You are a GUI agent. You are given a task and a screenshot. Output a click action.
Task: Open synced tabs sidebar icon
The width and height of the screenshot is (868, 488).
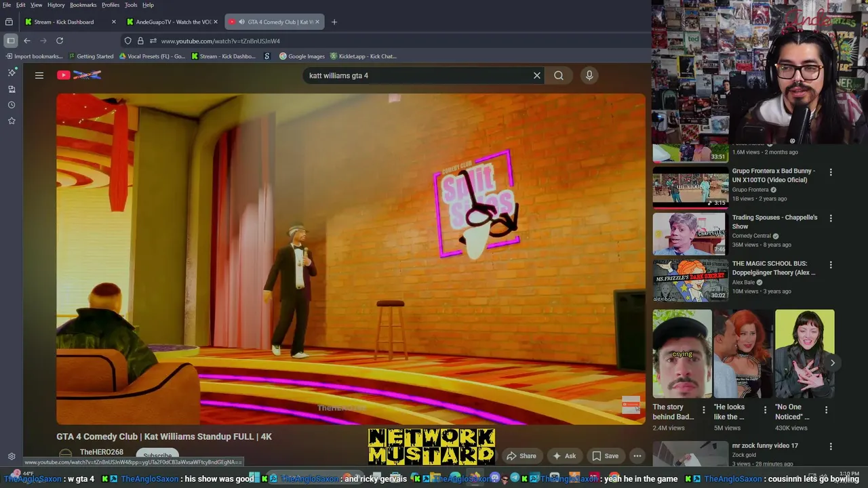(12, 89)
